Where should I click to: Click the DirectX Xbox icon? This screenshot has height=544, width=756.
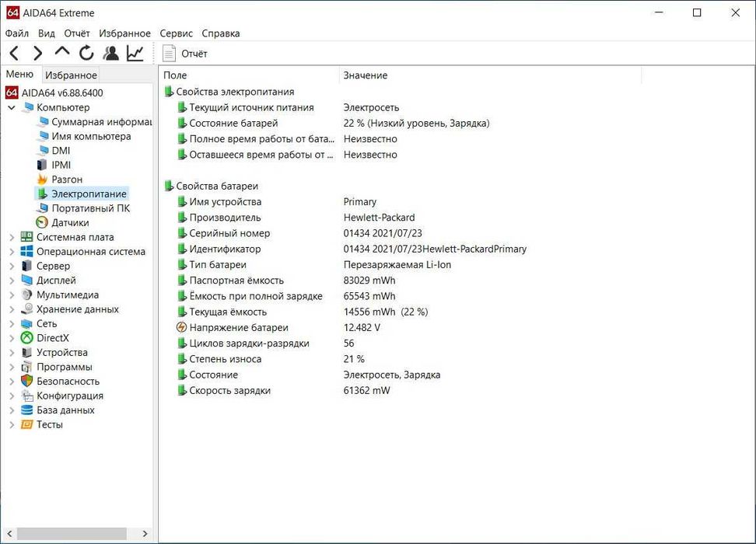pyautogui.click(x=27, y=338)
